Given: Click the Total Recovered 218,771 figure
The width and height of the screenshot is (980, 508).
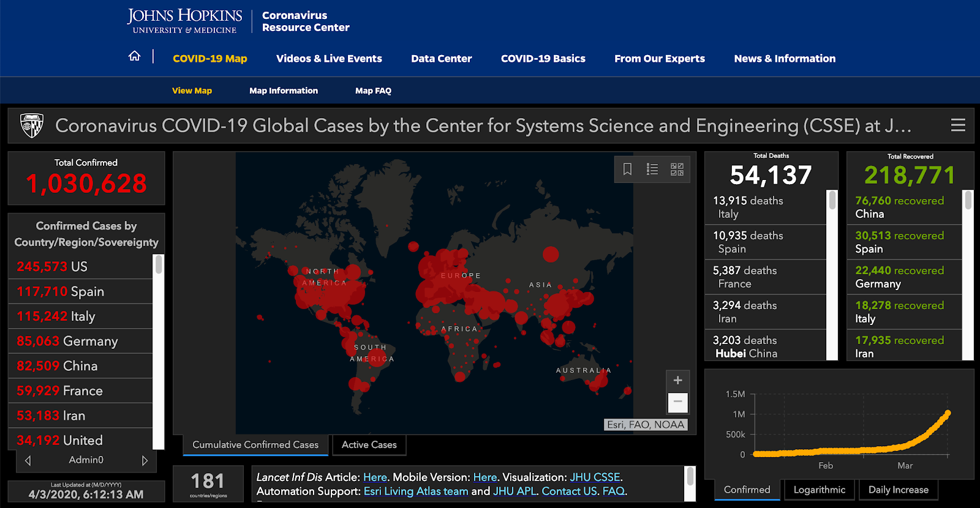Looking at the screenshot, I should (910, 176).
